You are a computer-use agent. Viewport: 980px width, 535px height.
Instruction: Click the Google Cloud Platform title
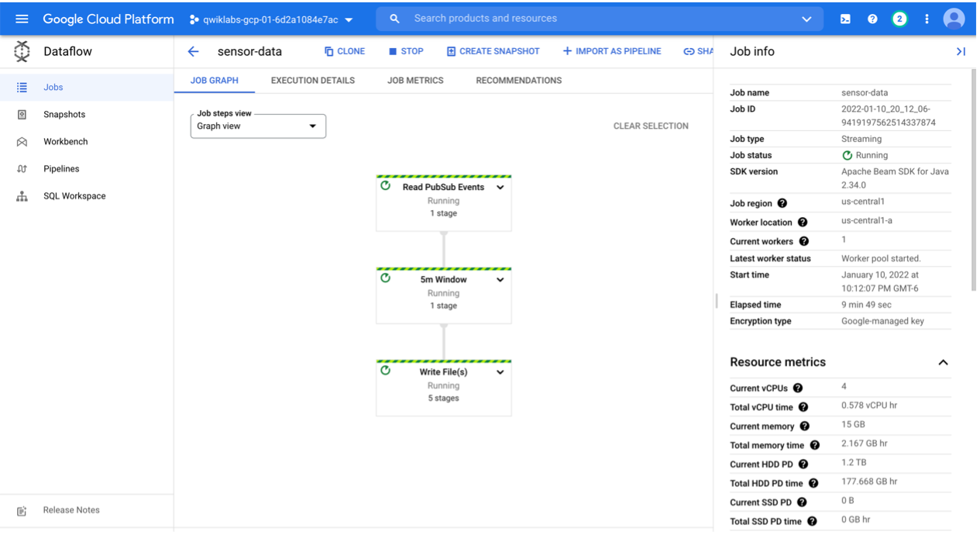108,19
